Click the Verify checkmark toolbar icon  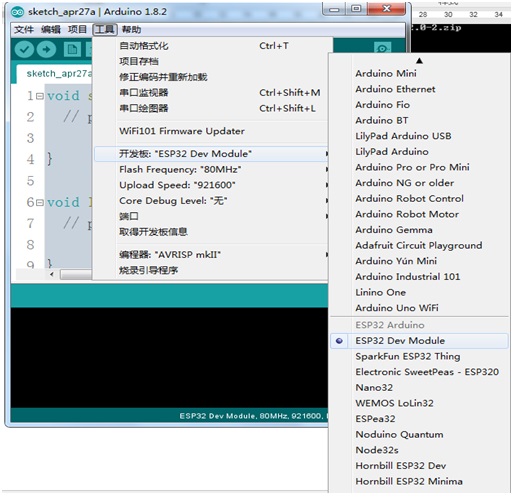[x=24, y=50]
